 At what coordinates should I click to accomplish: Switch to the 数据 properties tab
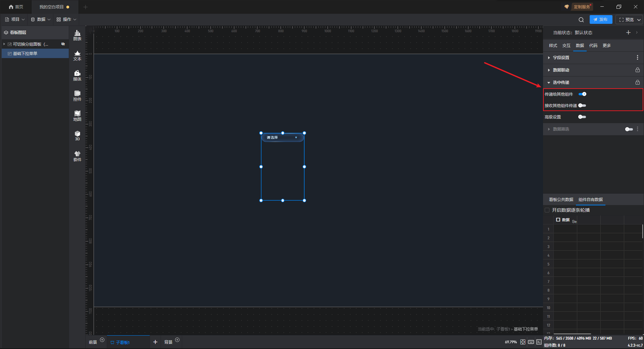coord(580,46)
